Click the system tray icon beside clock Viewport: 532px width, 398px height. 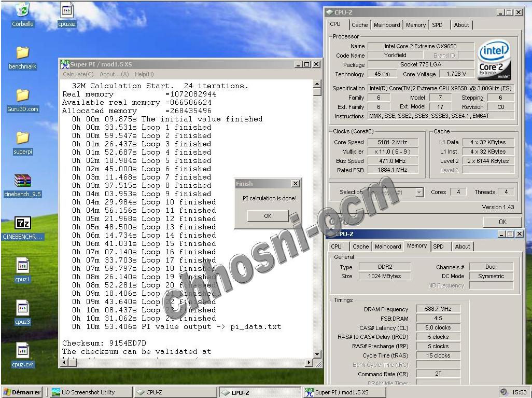[x=504, y=392]
